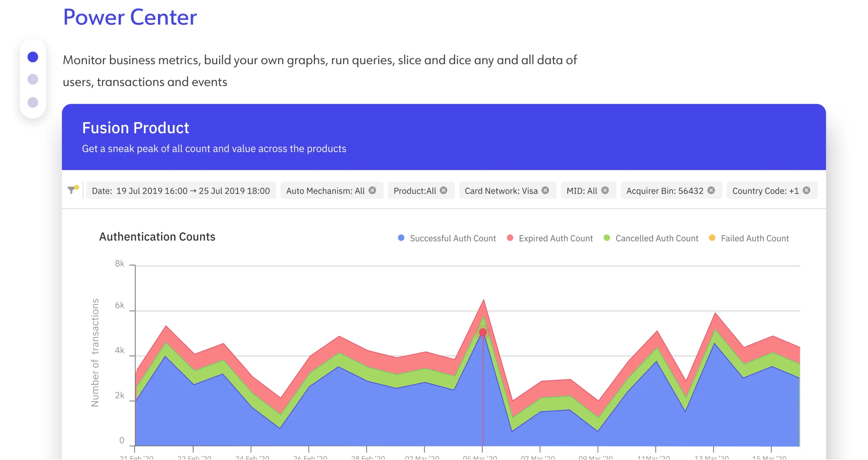The height and width of the screenshot is (460, 868).
Task: Click the sneak peak subtitle text
Action: [x=214, y=149]
